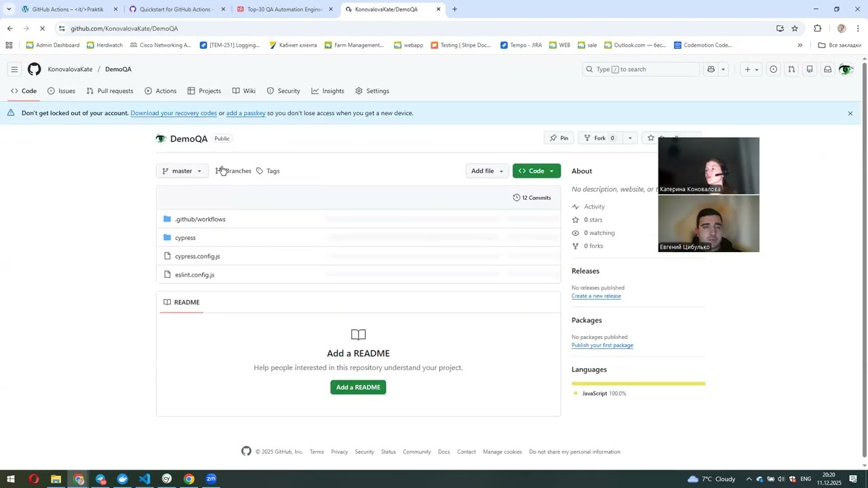The height and width of the screenshot is (488, 868).
Task: Open Docker Desktop from the taskbar
Action: coord(122,479)
